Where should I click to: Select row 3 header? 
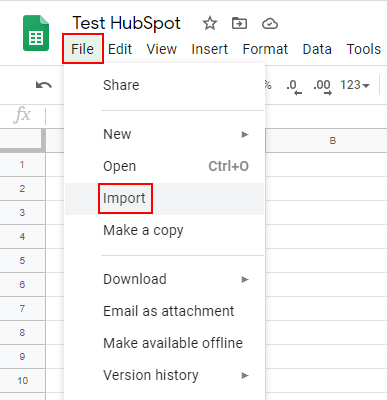pos(22,213)
